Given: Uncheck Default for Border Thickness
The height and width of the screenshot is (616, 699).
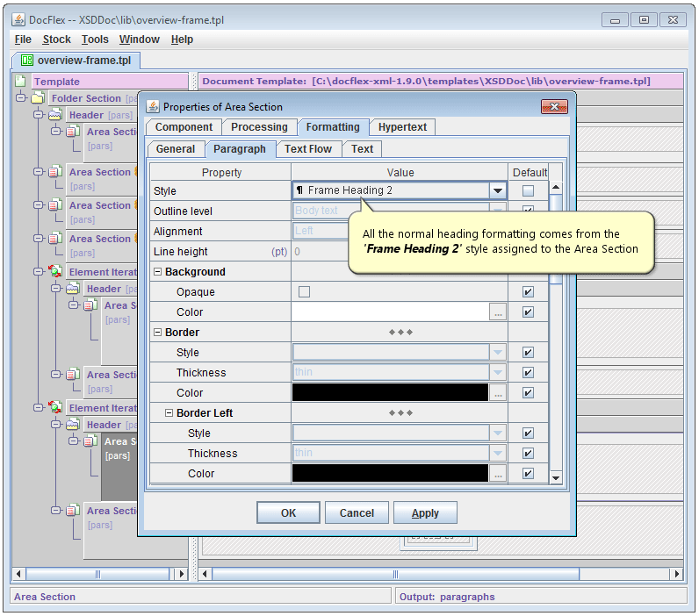Looking at the screenshot, I should coord(528,373).
